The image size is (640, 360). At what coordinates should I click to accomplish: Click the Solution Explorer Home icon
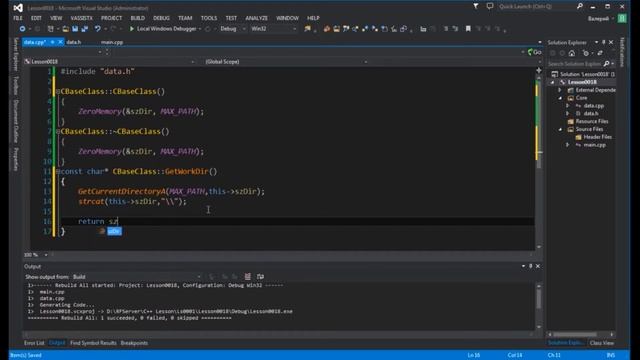(572, 53)
